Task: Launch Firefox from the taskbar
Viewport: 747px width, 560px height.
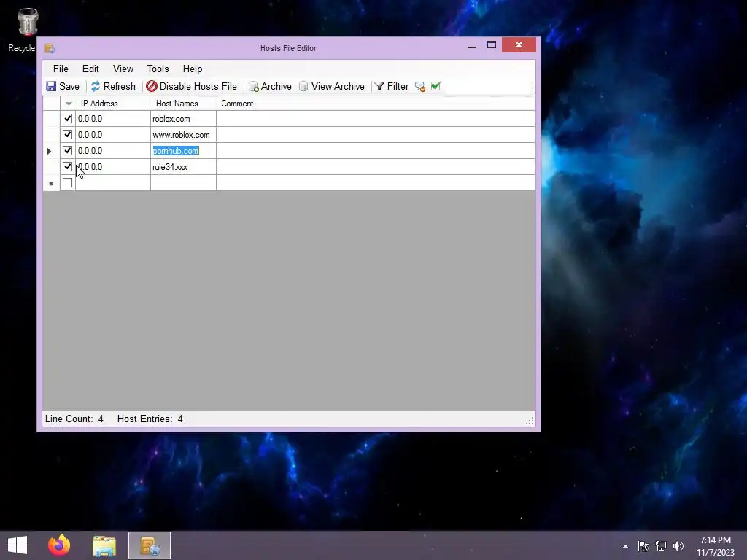Action: coord(59,545)
